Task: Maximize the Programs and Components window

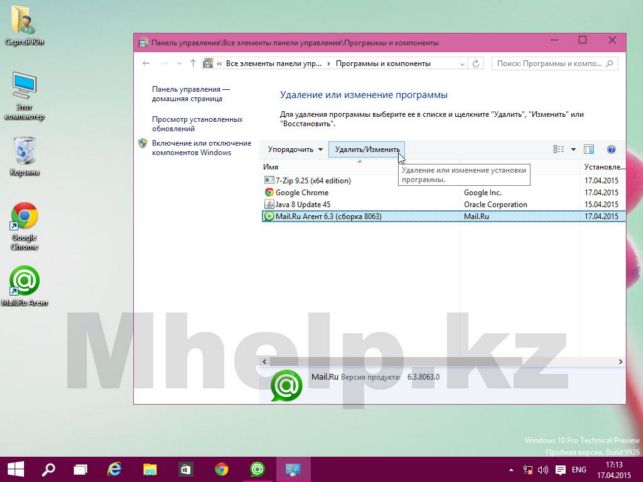Action: [x=582, y=40]
